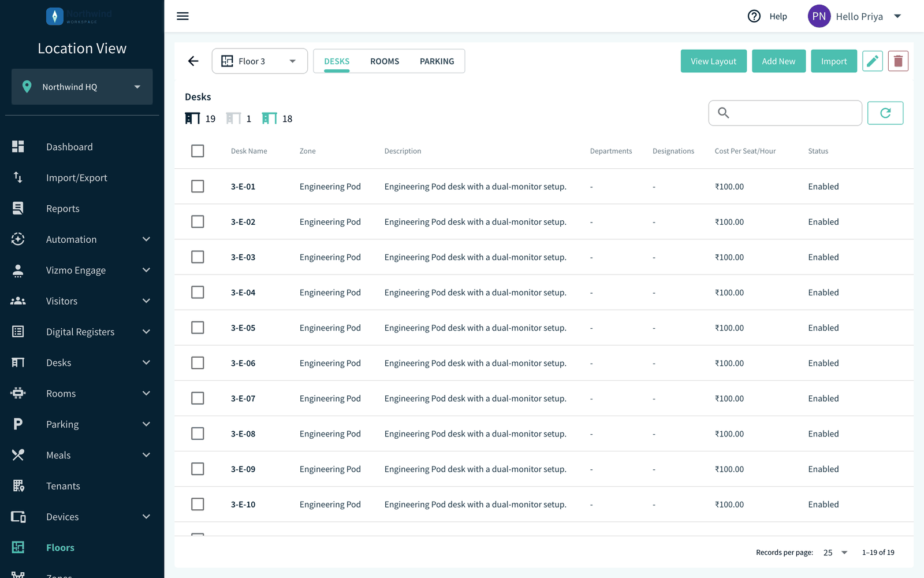The height and width of the screenshot is (578, 924).
Task: Open Floors in the sidebar
Action: pos(82,547)
